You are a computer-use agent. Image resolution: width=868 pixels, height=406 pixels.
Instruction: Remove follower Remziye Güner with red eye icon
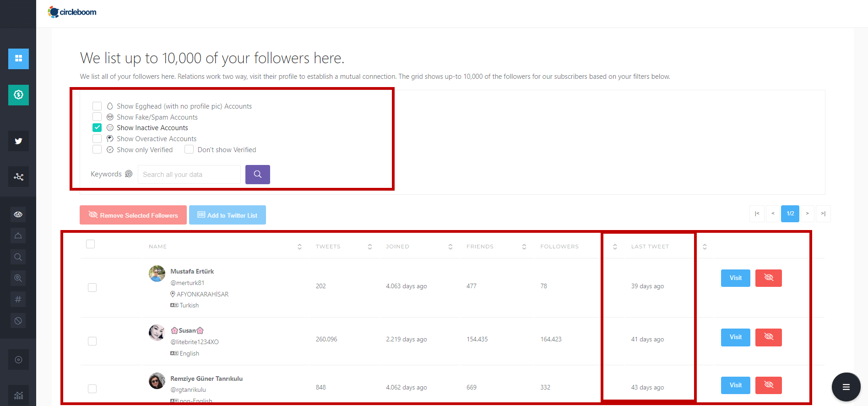pyautogui.click(x=769, y=385)
